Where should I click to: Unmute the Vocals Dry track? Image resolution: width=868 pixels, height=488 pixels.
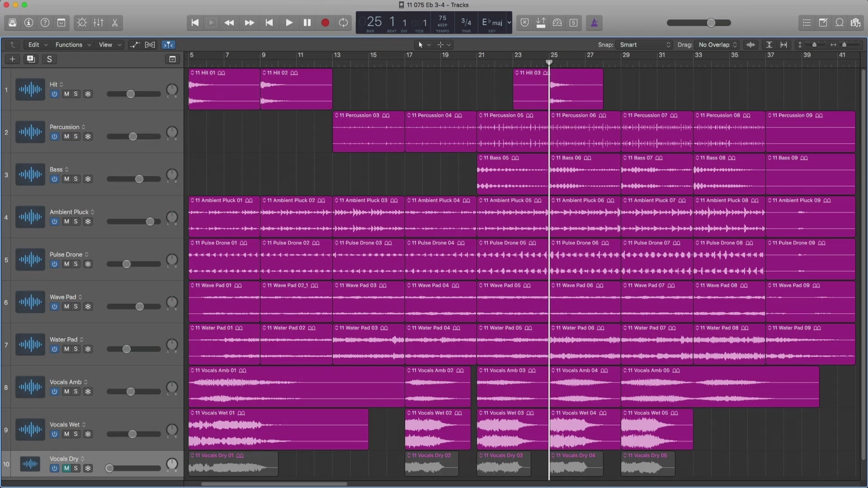[x=66, y=468]
